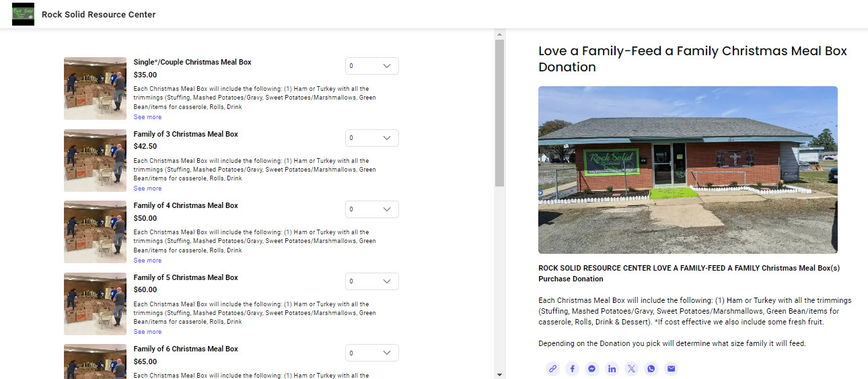
Task: Click the item list scrollbar thumb
Action: (x=499, y=112)
